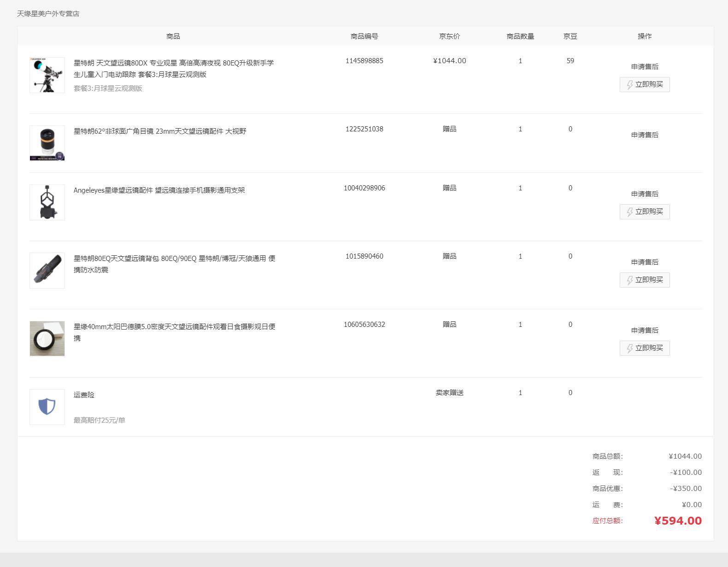The height and width of the screenshot is (567, 728).
Task: Click 立即购买 for the solar Baader film
Action: coord(645,348)
